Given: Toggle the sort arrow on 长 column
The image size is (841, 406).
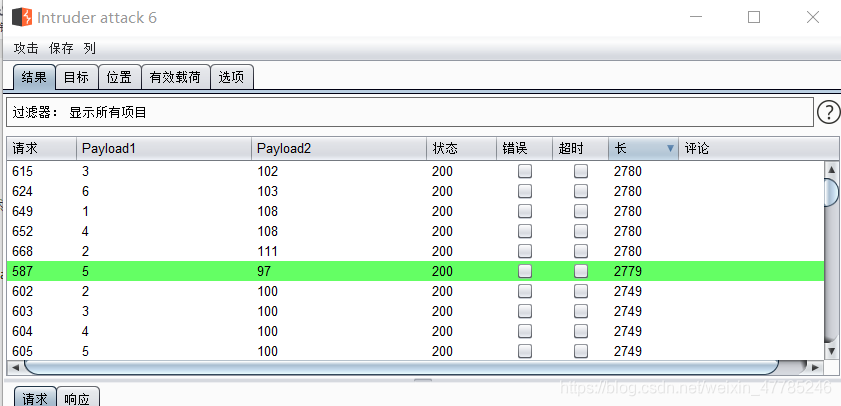Looking at the screenshot, I should click(670, 149).
